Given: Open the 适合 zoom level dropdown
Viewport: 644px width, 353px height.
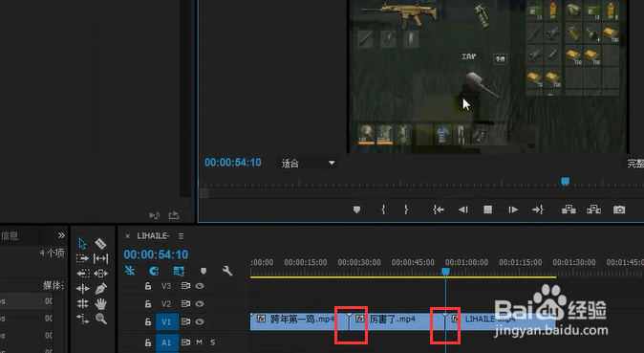Looking at the screenshot, I should 308,164.
